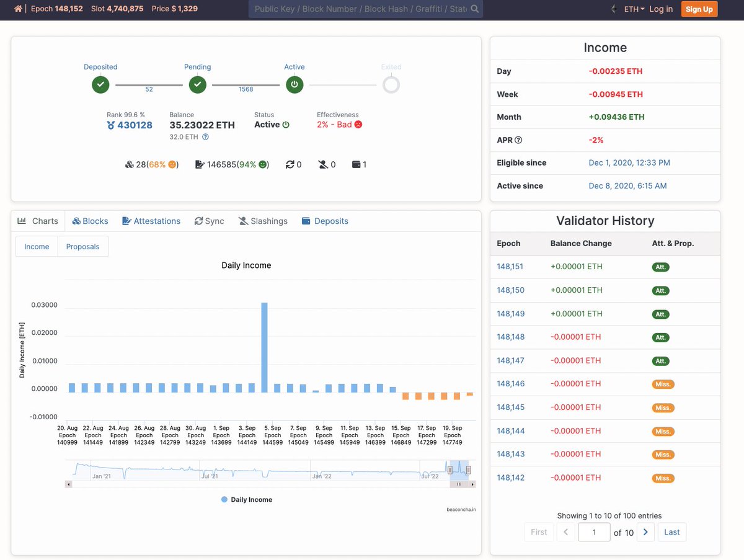Switch to the Attestations tab

point(151,221)
